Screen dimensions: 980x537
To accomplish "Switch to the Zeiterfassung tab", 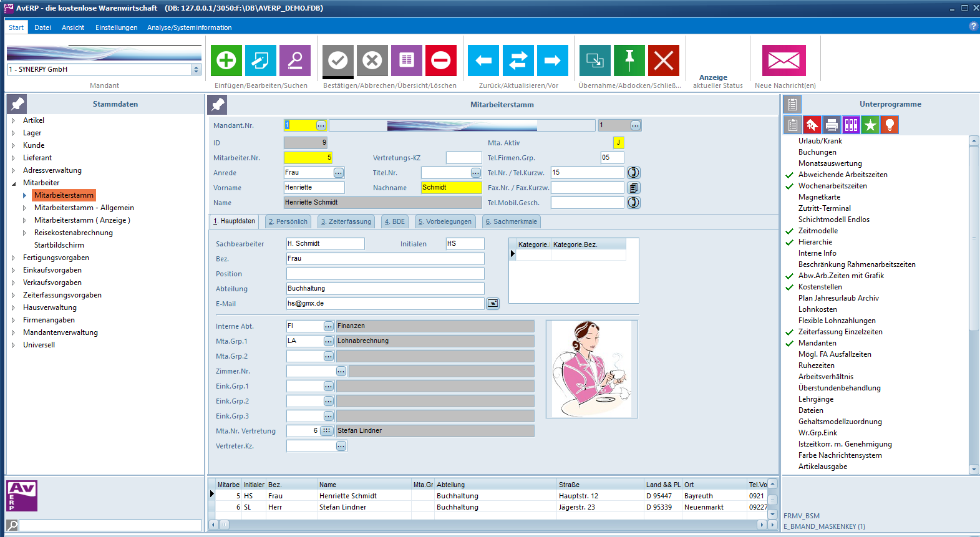I will [346, 221].
